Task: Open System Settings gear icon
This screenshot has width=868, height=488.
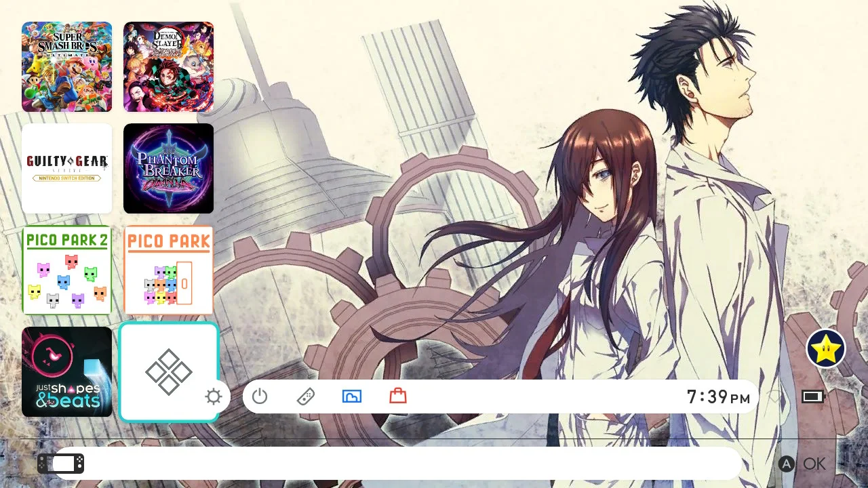Action: [214, 396]
